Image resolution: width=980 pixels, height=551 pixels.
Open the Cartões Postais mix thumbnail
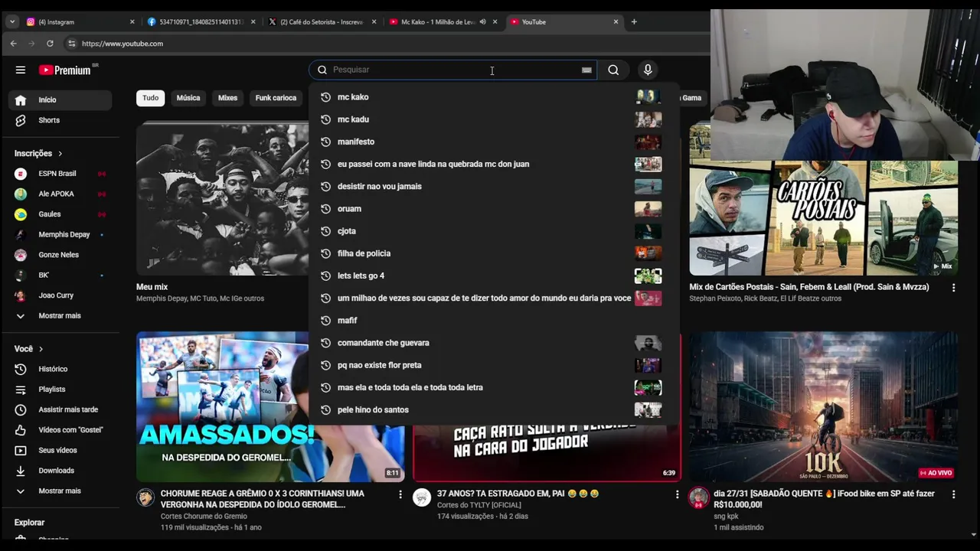[823, 218]
